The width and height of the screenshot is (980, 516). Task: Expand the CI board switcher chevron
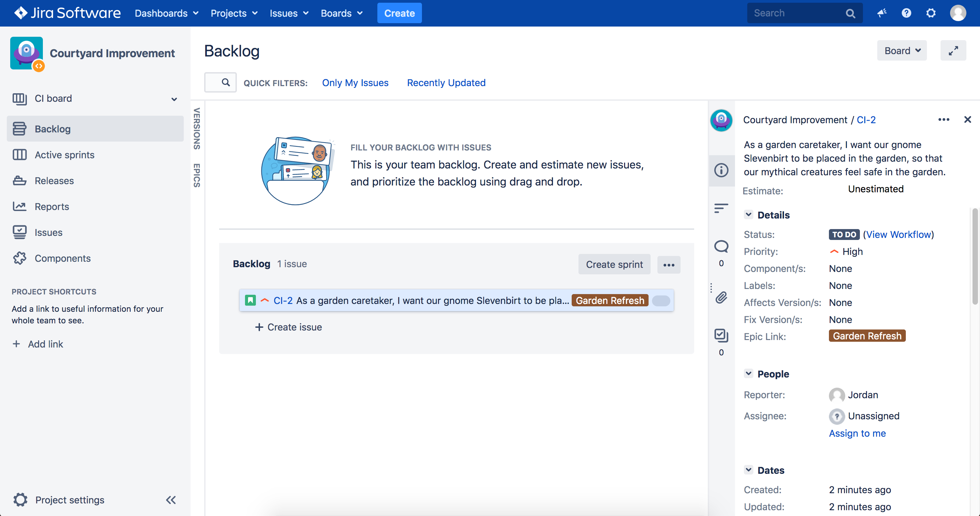pos(174,99)
